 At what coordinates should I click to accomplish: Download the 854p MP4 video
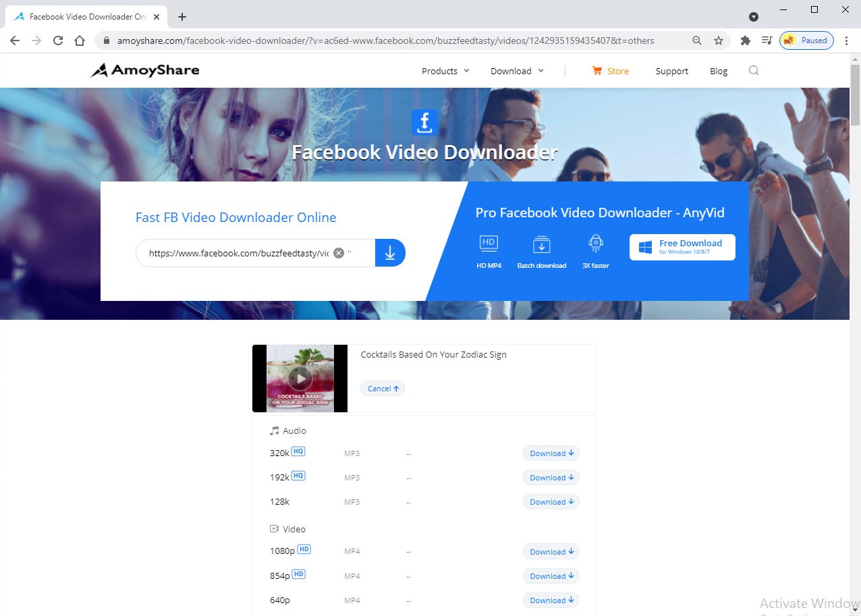click(x=551, y=576)
